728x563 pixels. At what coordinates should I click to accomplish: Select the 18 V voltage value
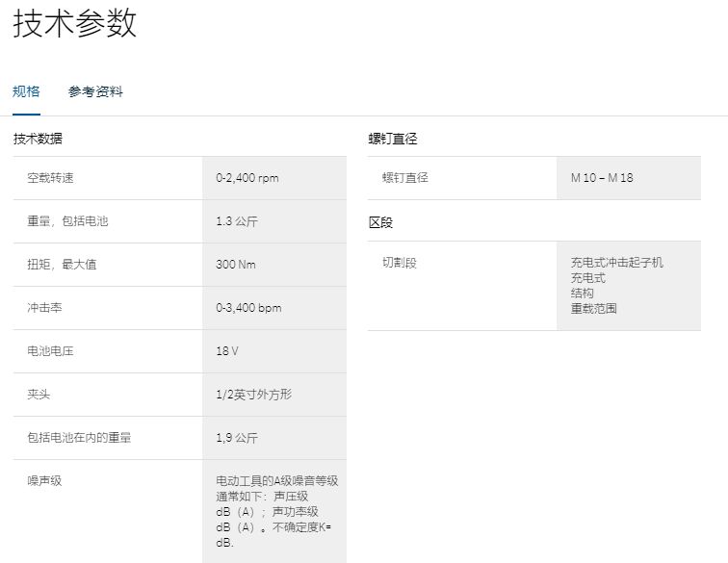(x=227, y=351)
